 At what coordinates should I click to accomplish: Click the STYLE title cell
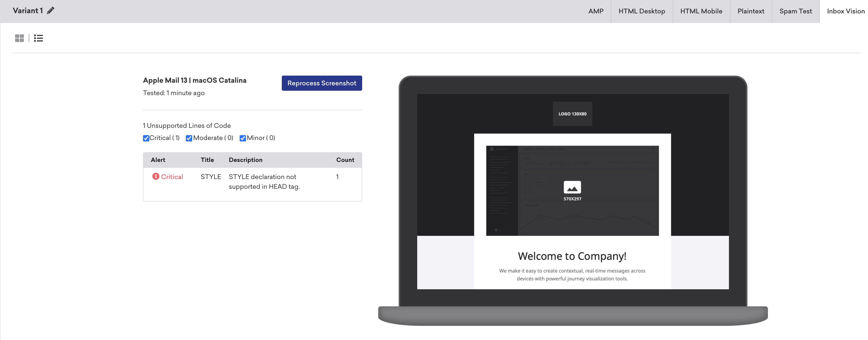pyautogui.click(x=210, y=176)
